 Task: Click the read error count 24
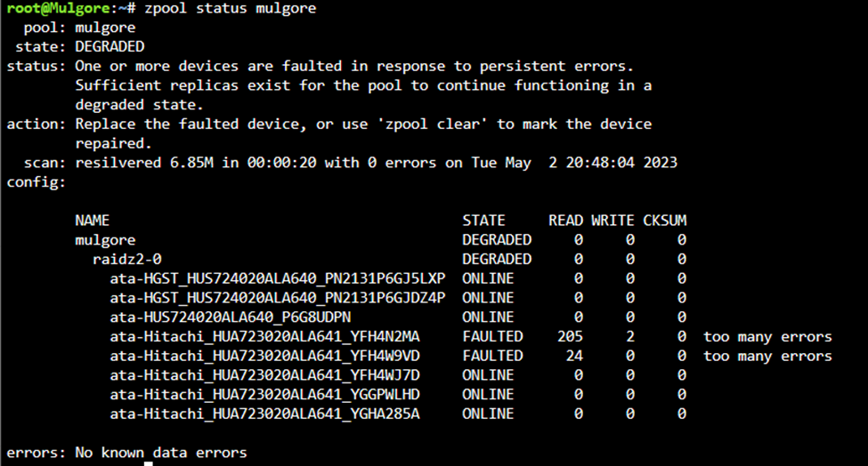point(574,356)
